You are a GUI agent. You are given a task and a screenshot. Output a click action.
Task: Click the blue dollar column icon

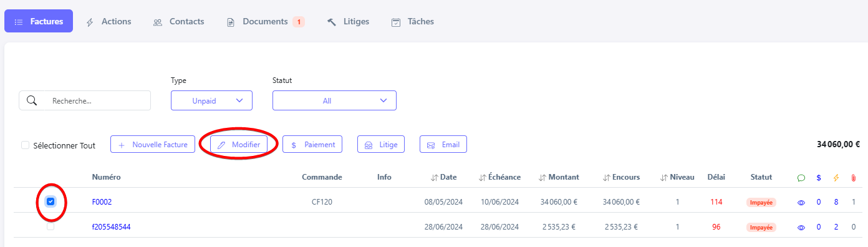pos(818,178)
